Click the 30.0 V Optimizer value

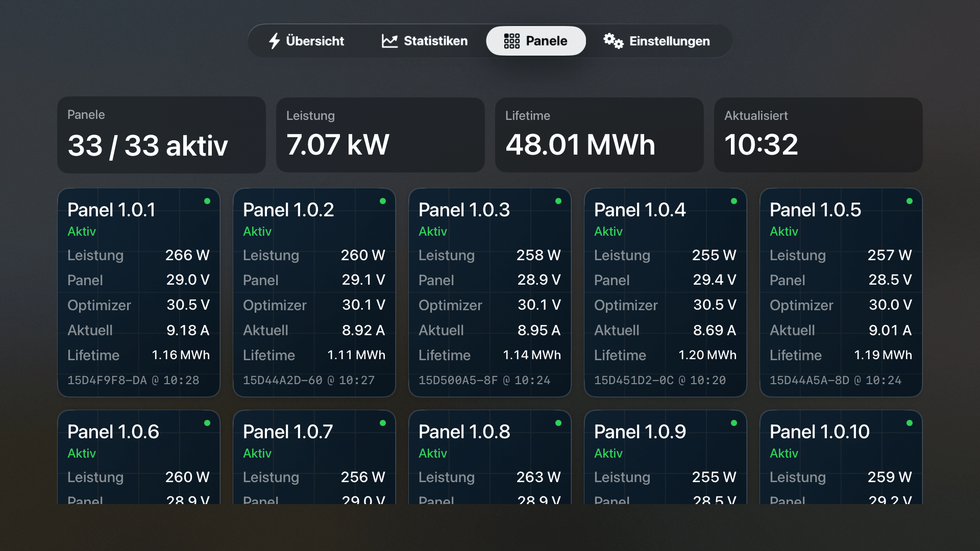[890, 305]
